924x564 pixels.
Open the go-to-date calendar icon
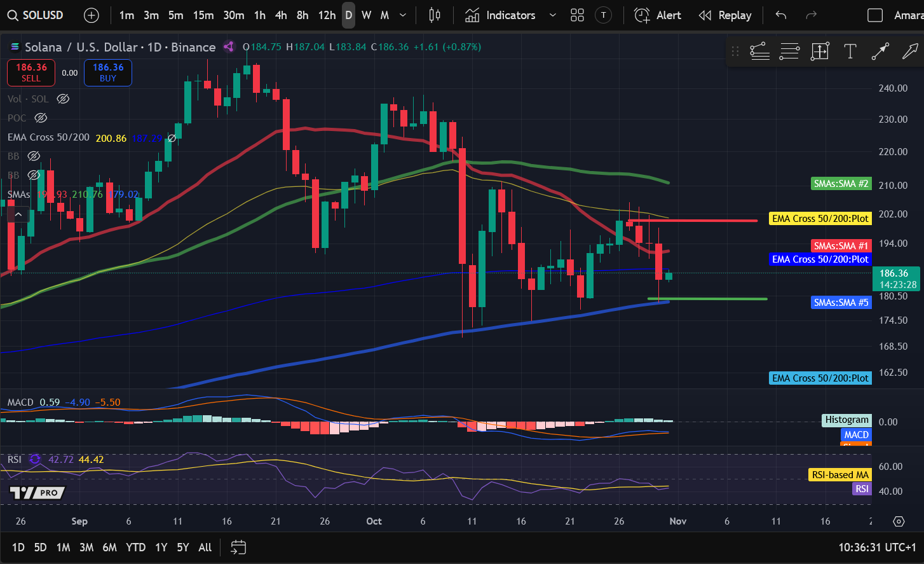tap(238, 547)
